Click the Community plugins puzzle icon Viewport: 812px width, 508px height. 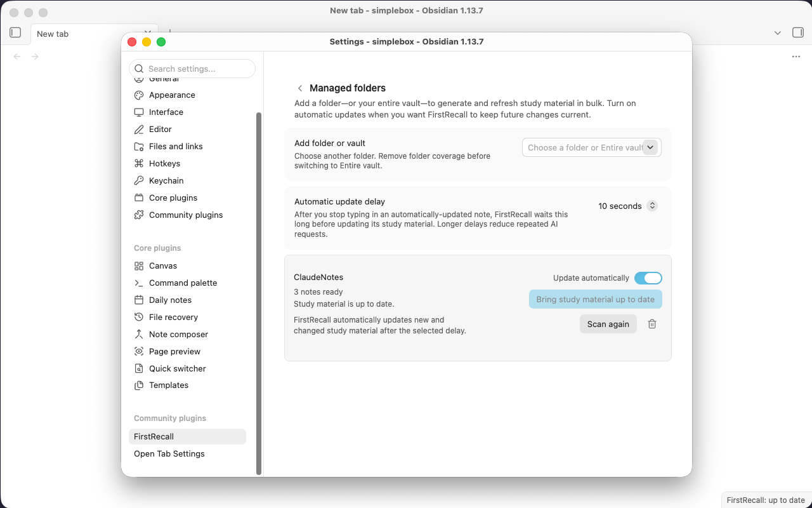(x=139, y=215)
